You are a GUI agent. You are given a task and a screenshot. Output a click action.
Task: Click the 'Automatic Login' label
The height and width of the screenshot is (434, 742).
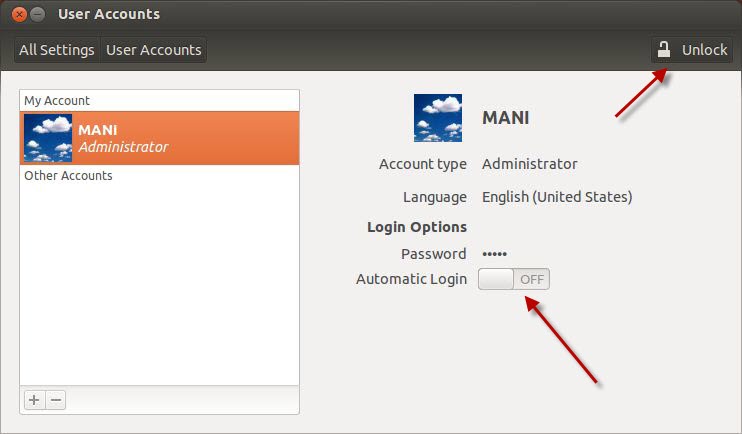(411, 279)
